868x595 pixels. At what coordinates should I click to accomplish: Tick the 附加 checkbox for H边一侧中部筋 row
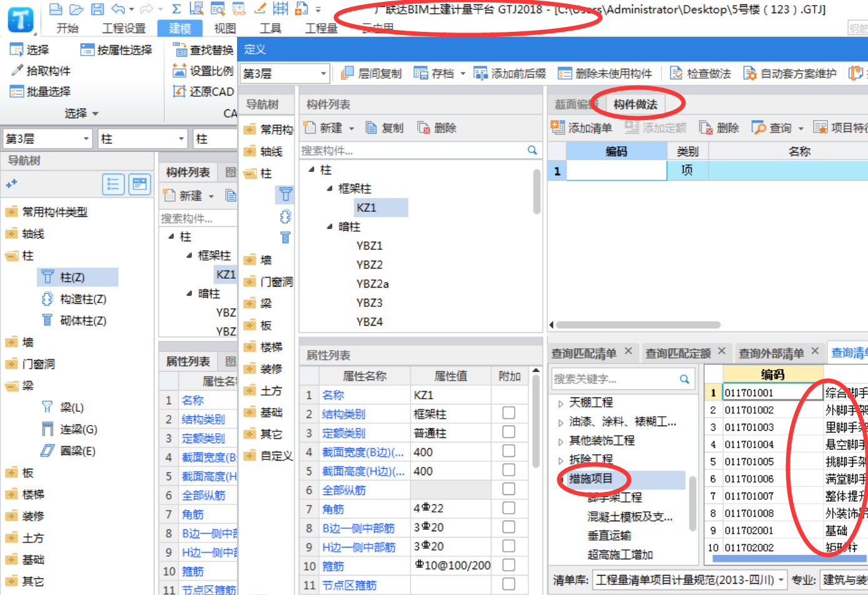pyautogui.click(x=509, y=546)
